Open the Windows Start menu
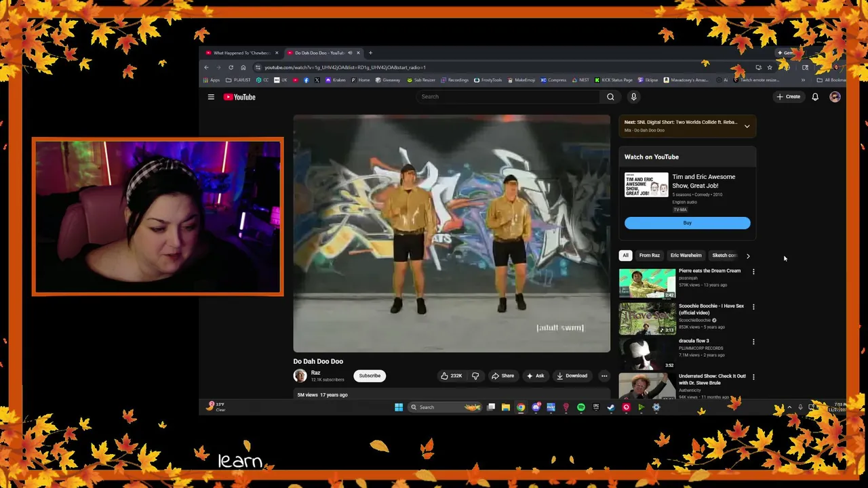Screen dimensions: 868x488 tap(399, 407)
